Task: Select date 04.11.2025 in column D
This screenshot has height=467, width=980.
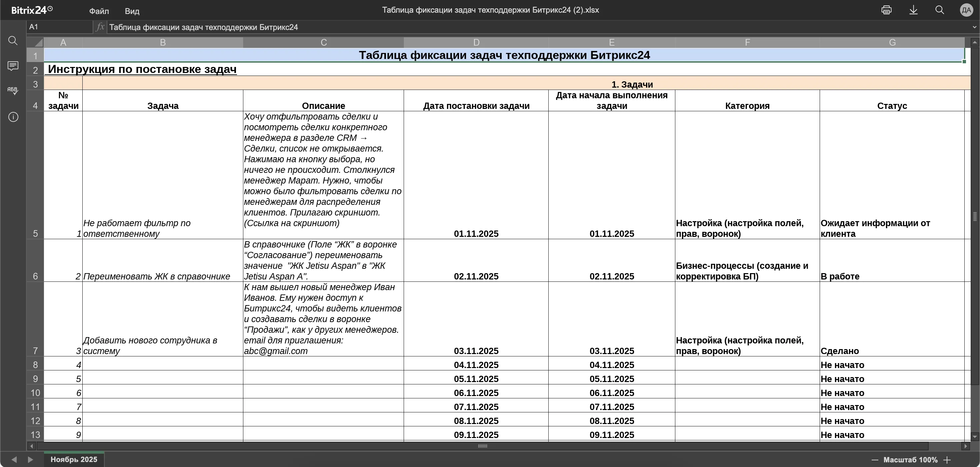Action: click(x=476, y=363)
